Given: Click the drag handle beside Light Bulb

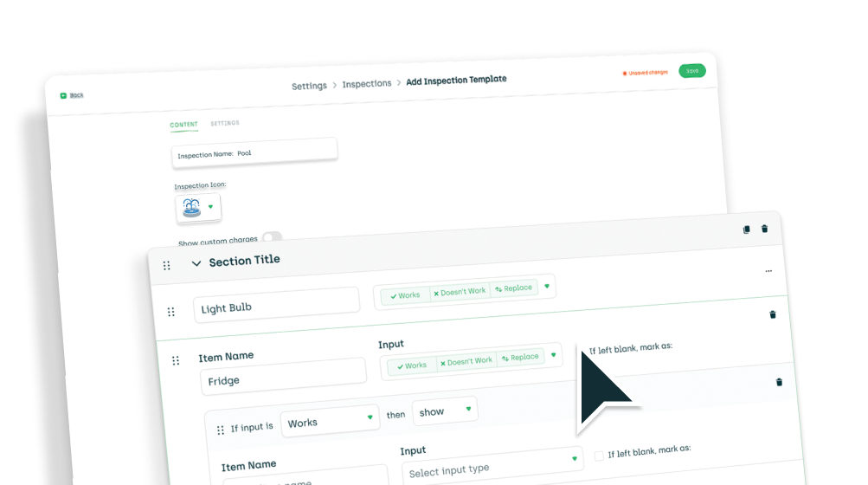Looking at the screenshot, I should point(171,312).
